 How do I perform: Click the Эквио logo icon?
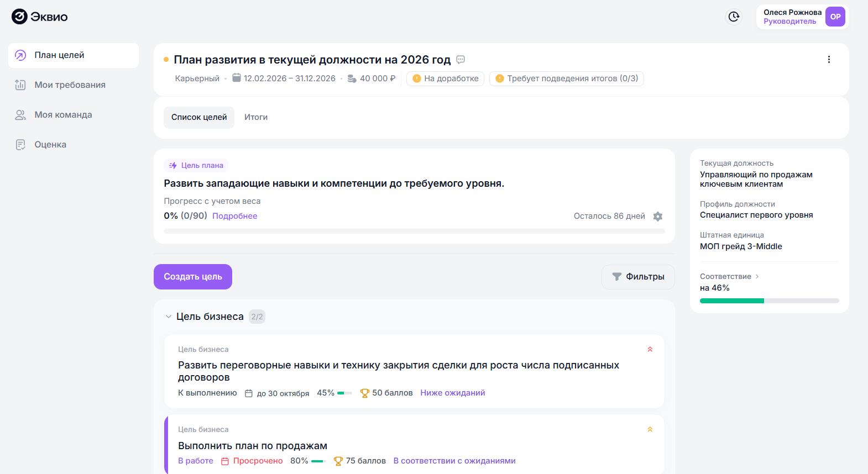pos(19,17)
